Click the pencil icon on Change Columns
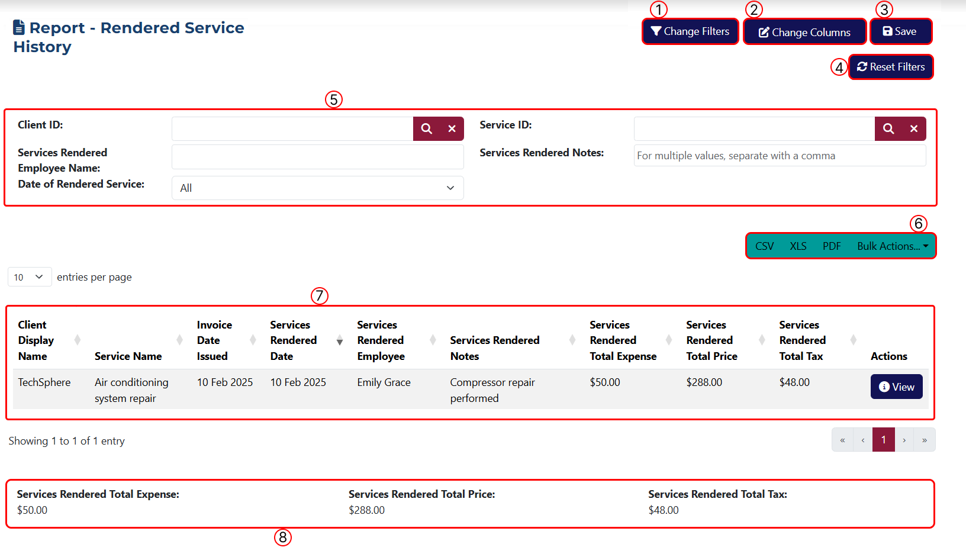966x560 pixels. (764, 31)
